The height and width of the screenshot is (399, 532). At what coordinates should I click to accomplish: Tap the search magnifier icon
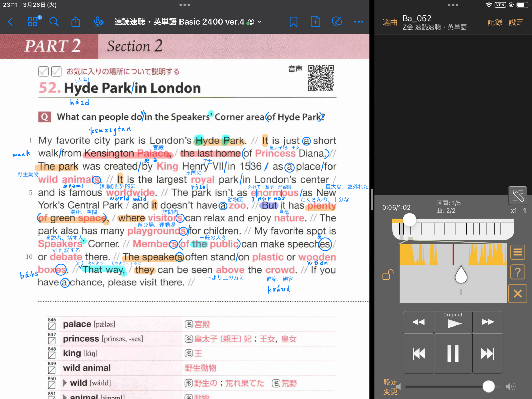[54, 22]
